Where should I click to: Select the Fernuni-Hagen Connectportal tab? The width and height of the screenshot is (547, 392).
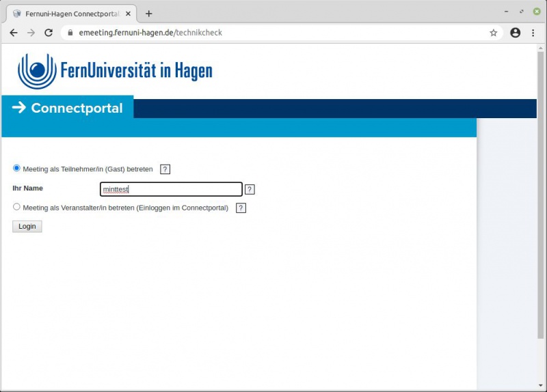tap(72, 14)
